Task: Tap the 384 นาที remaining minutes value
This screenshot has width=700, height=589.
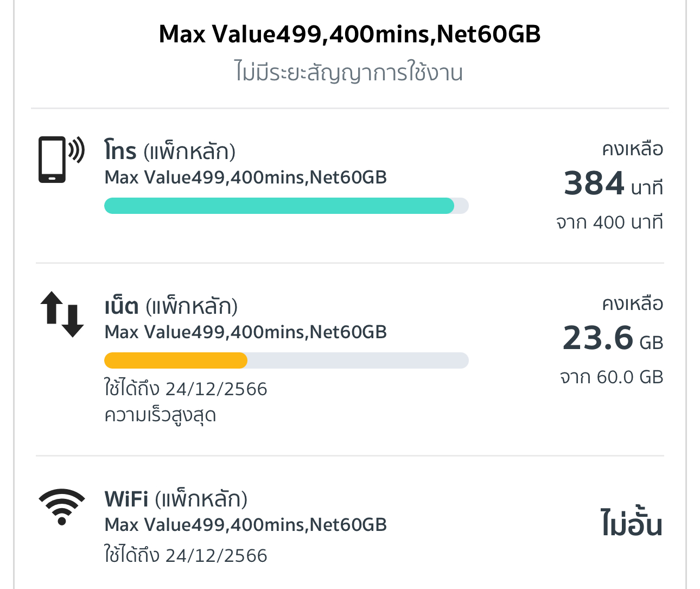Action: click(613, 183)
